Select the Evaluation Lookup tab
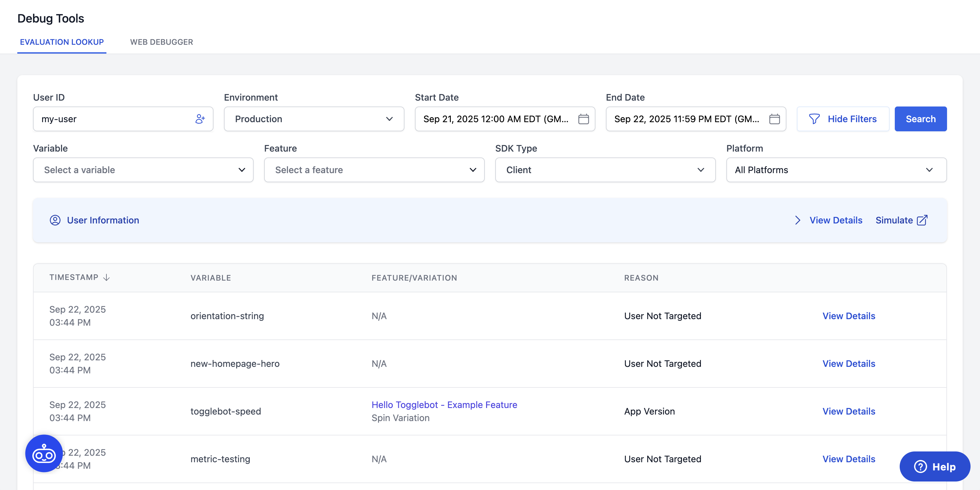Viewport: 980px width, 490px height. pyautogui.click(x=62, y=42)
